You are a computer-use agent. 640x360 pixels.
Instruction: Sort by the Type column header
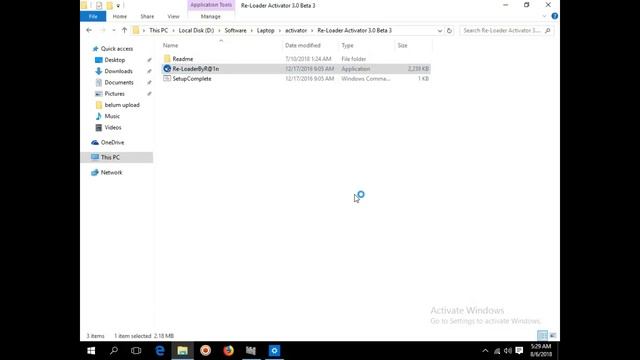pos(347,45)
